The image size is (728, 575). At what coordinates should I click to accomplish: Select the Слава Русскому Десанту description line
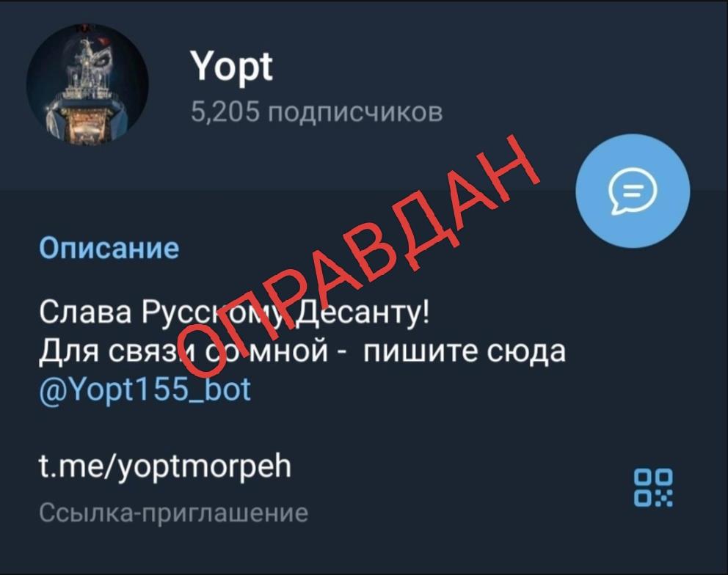pos(234,312)
